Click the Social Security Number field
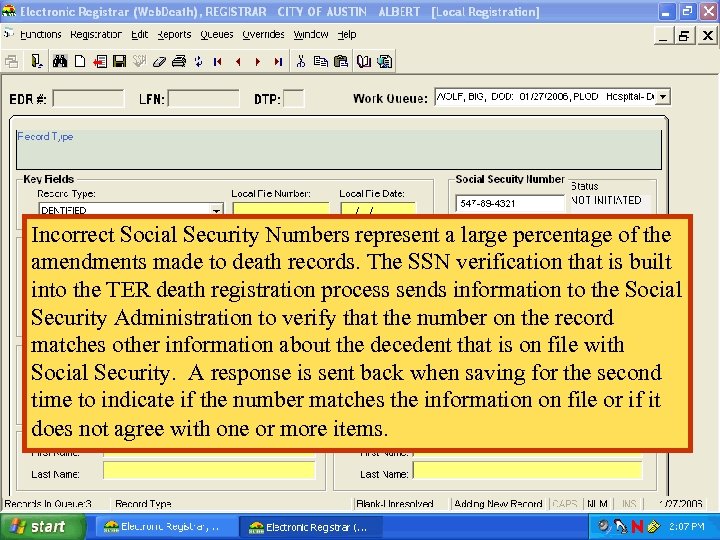The width and height of the screenshot is (720, 540). (510, 203)
